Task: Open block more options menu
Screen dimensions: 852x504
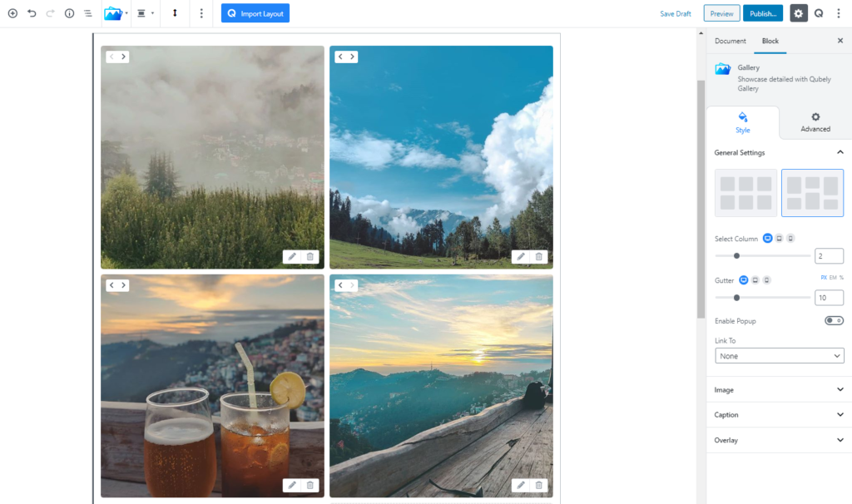Action: 201,13
